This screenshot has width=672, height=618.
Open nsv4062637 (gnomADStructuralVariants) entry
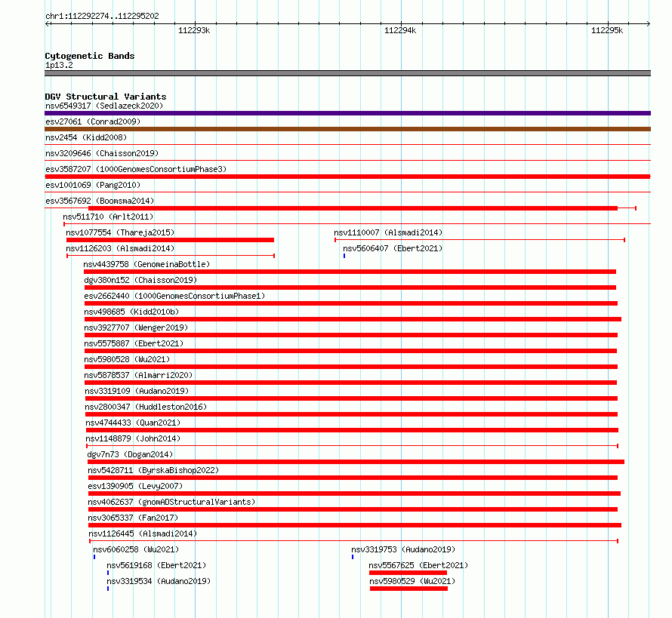tap(171, 502)
